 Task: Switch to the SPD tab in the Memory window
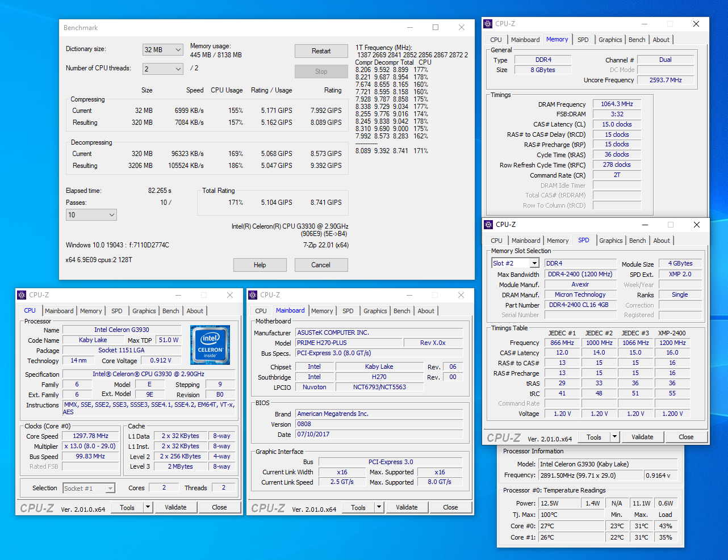tap(583, 40)
